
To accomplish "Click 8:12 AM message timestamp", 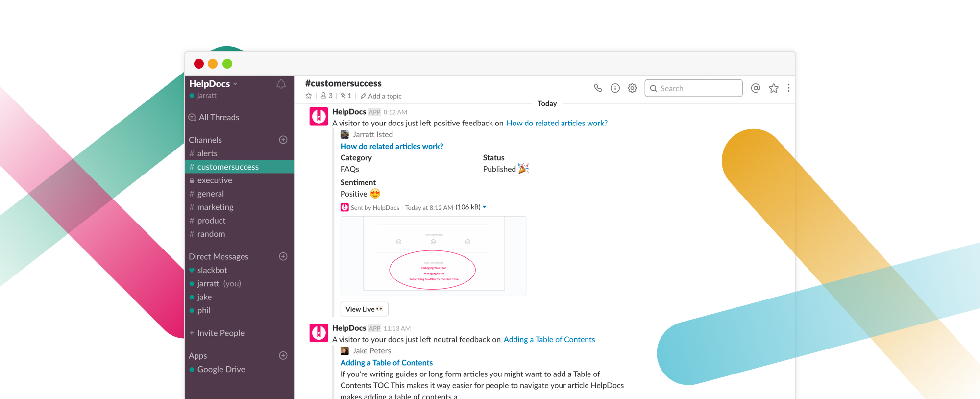I will (x=395, y=112).
